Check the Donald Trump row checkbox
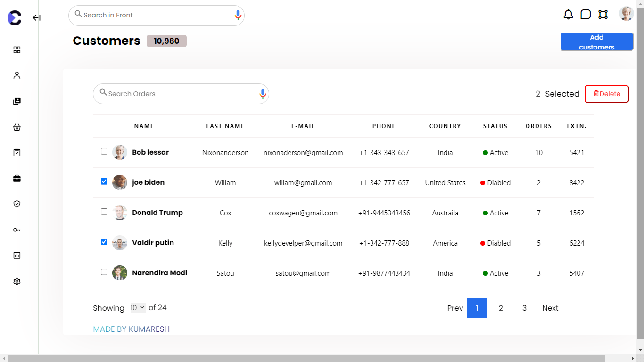Screen dimensions: 644x362 pyautogui.click(x=104, y=212)
